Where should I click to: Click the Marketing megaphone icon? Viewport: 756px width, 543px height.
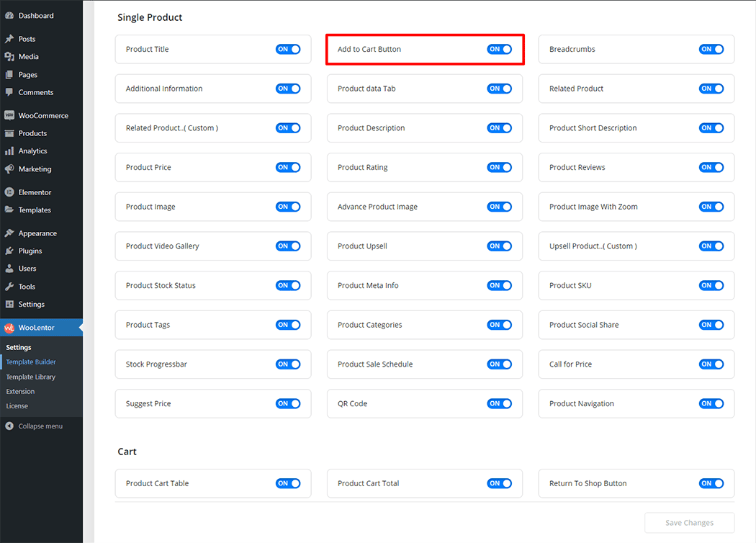coord(9,169)
